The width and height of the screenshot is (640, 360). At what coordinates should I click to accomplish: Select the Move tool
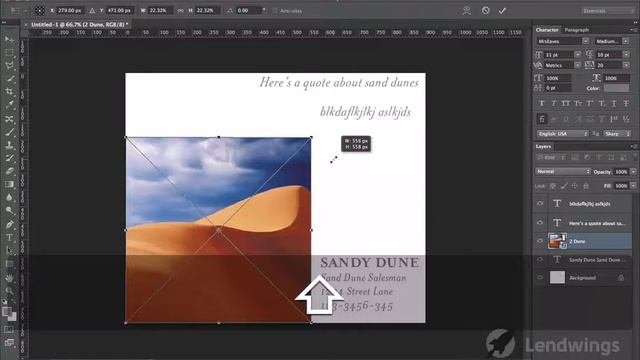(9, 40)
